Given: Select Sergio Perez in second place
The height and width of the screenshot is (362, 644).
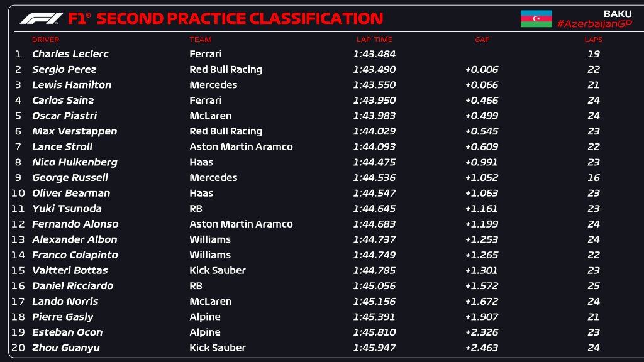Looking at the screenshot, I should 64,69.
